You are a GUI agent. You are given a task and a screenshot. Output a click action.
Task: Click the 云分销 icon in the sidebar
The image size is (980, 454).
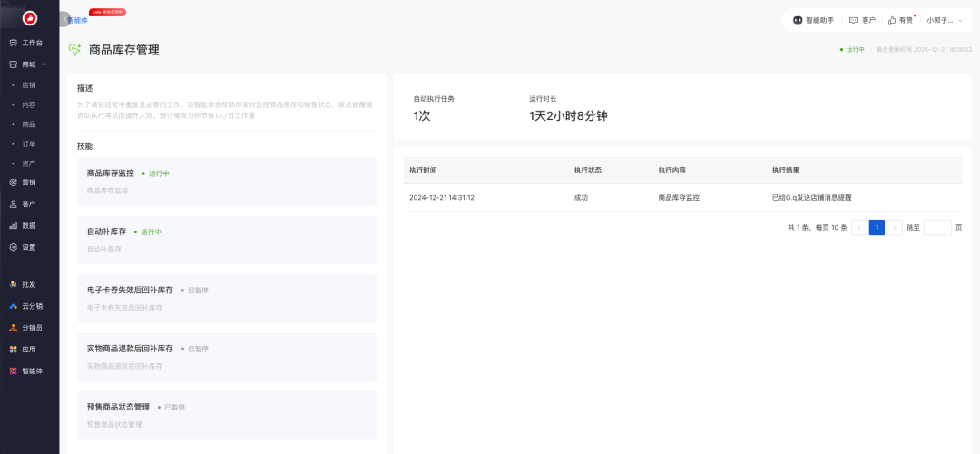[x=14, y=306]
